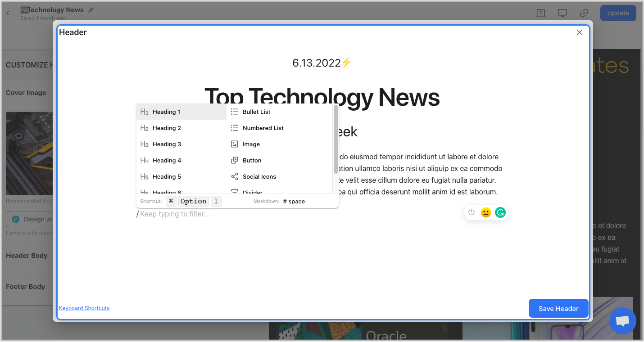Insert a Bullet List block
The image size is (644, 342).
pos(279,112)
